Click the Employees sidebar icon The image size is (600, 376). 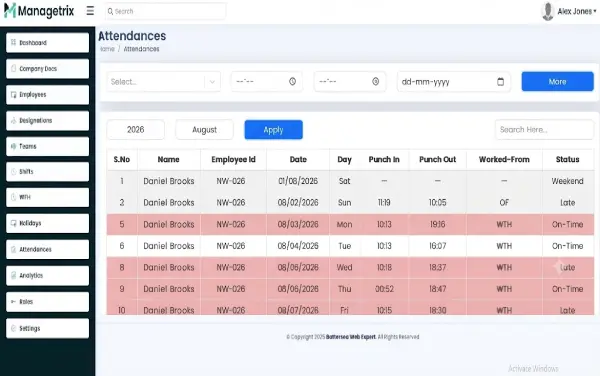tap(13, 94)
